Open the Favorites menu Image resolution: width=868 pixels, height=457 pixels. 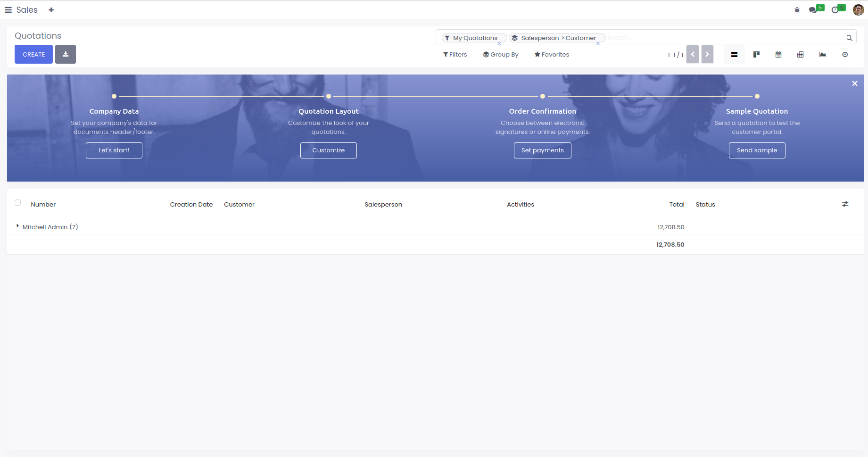(552, 55)
